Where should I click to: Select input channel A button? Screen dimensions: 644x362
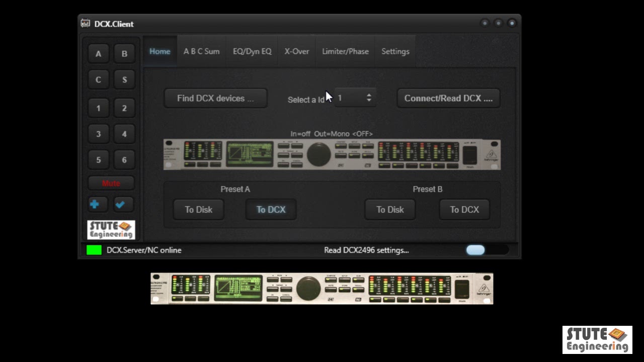point(98,54)
